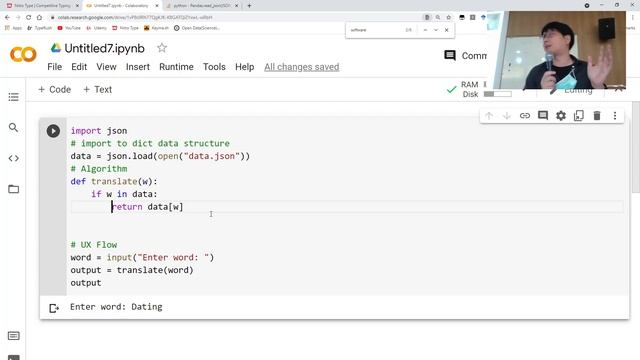Add a new Code cell
The image size is (640, 360).
pos(54,89)
